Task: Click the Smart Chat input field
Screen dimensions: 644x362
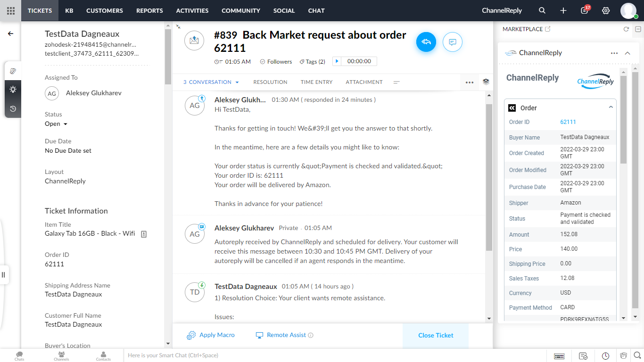Action: pos(335,355)
